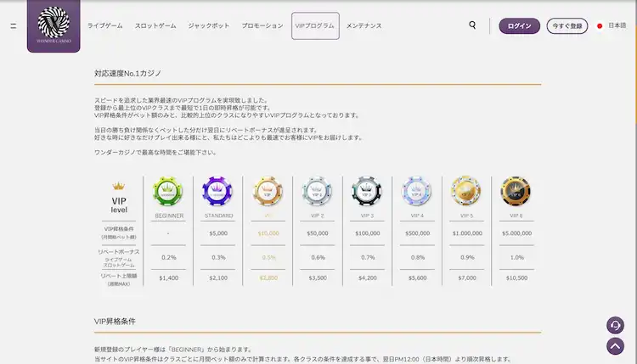Click the $5,600 rebate limit

click(417, 278)
